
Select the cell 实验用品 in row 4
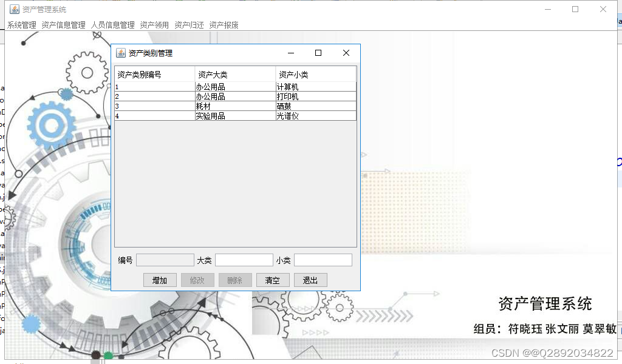click(235, 116)
